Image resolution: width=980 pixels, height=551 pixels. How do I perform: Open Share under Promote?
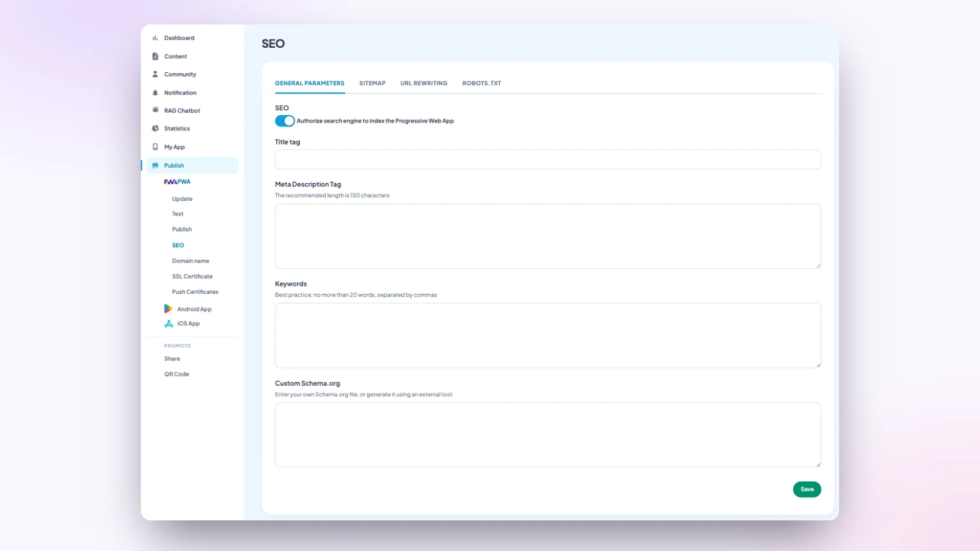click(x=172, y=359)
